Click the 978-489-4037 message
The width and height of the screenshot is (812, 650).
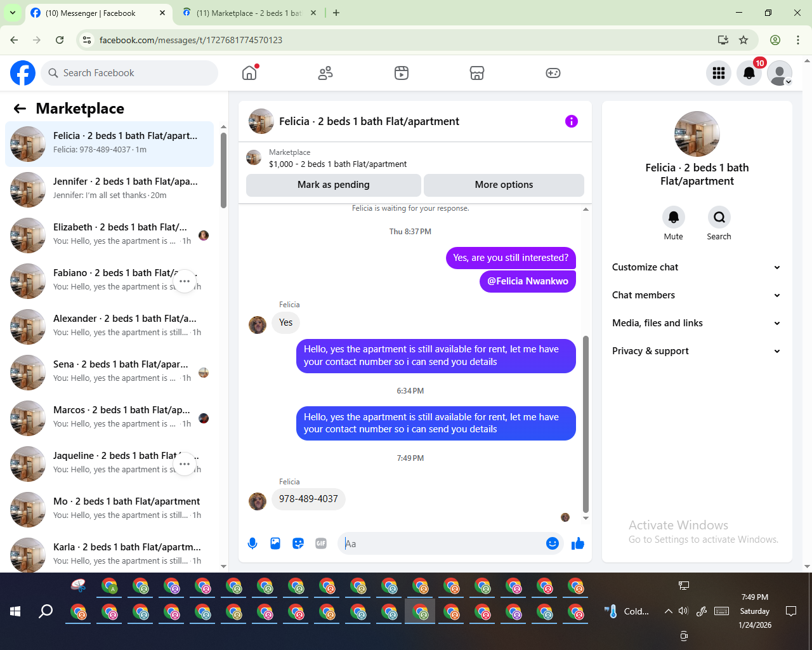pos(308,499)
